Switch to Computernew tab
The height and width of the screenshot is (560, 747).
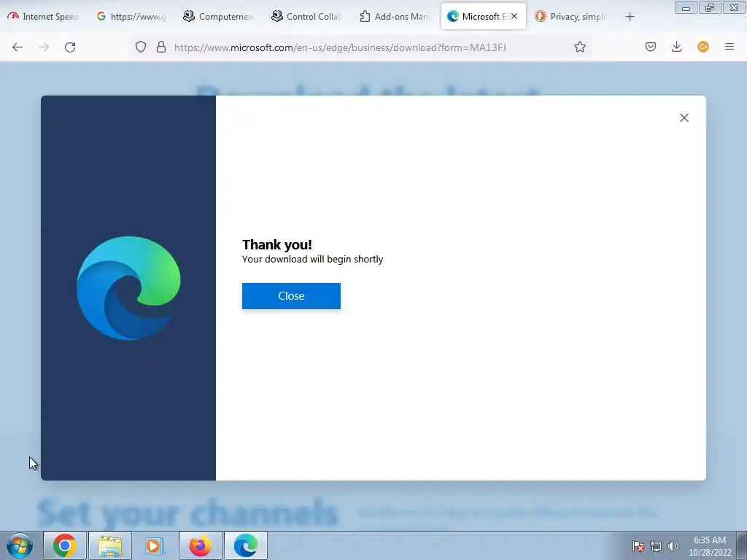[219, 17]
